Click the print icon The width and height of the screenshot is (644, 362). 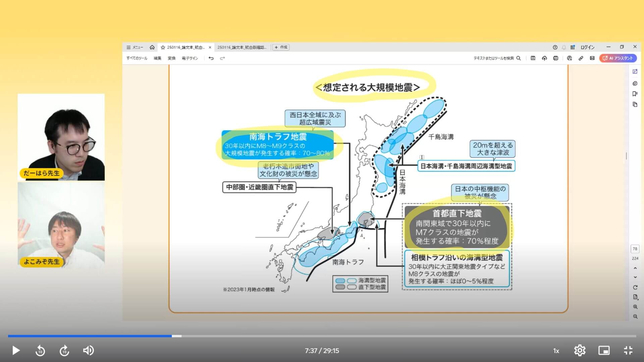click(x=556, y=58)
